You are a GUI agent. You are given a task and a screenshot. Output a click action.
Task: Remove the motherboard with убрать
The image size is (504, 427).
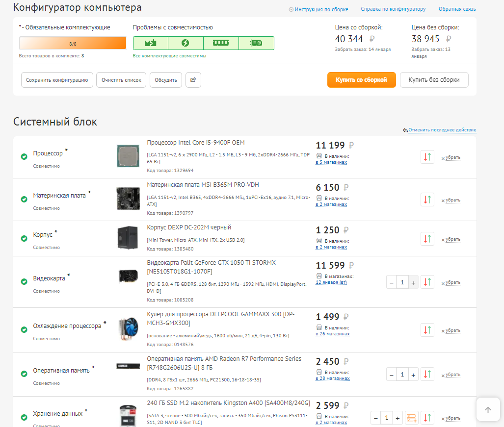(x=452, y=200)
